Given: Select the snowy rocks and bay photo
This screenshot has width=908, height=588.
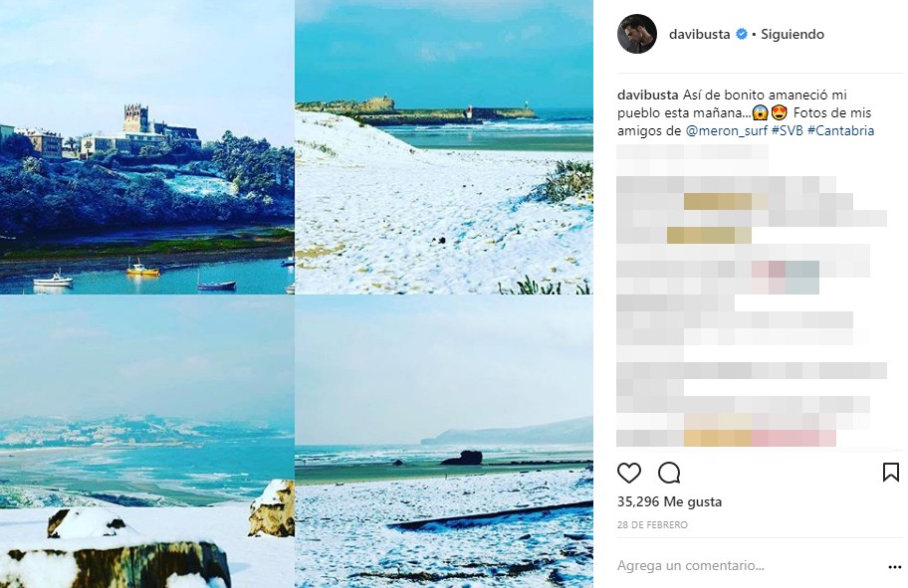Looking at the screenshot, I should pos(147,442).
